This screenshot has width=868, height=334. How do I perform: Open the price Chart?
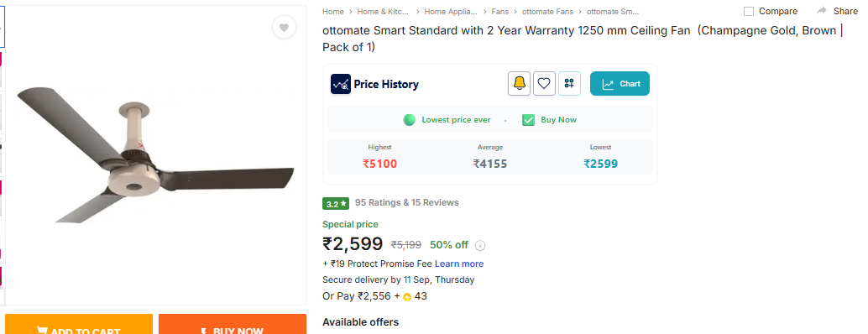[620, 84]
